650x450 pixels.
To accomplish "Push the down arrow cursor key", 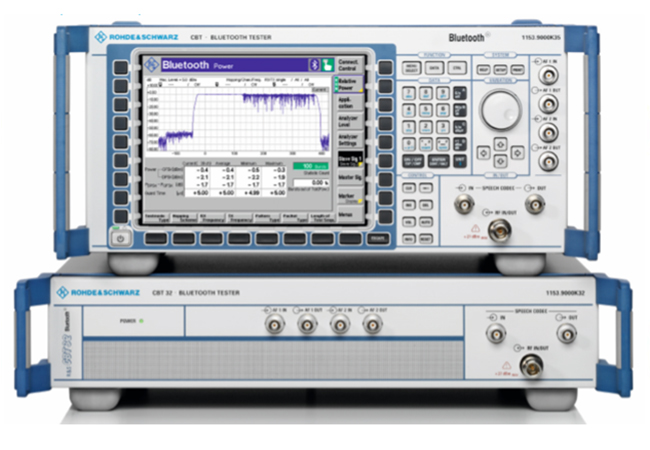I will [500, 161].
